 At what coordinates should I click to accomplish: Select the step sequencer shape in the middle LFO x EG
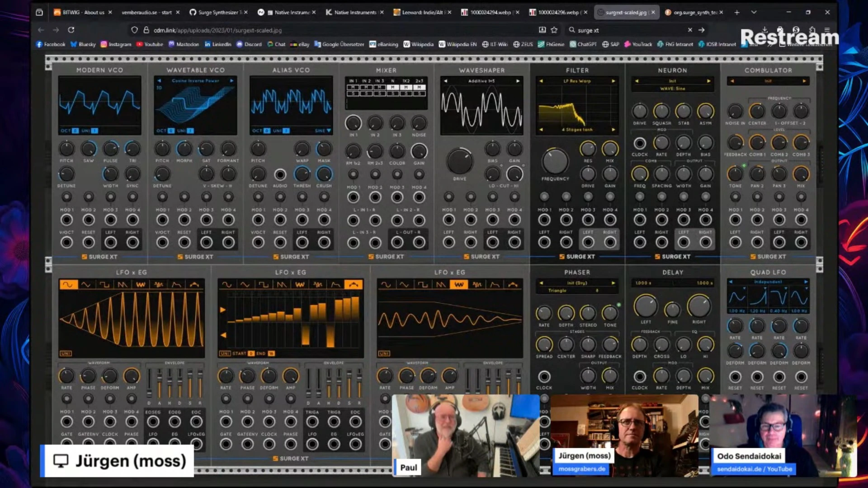click(354, 285)
